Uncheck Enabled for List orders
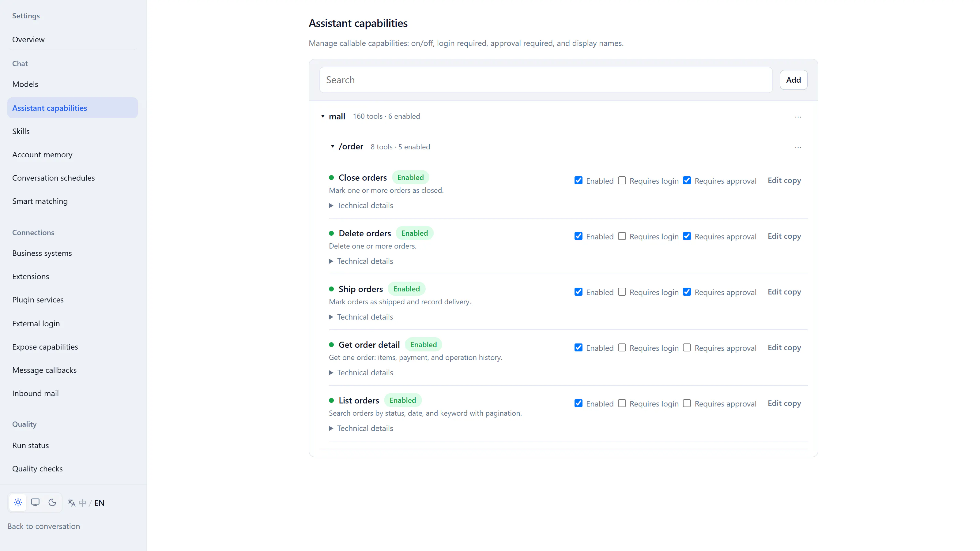The width and height of the screenshot is (980, 551). 578,403
